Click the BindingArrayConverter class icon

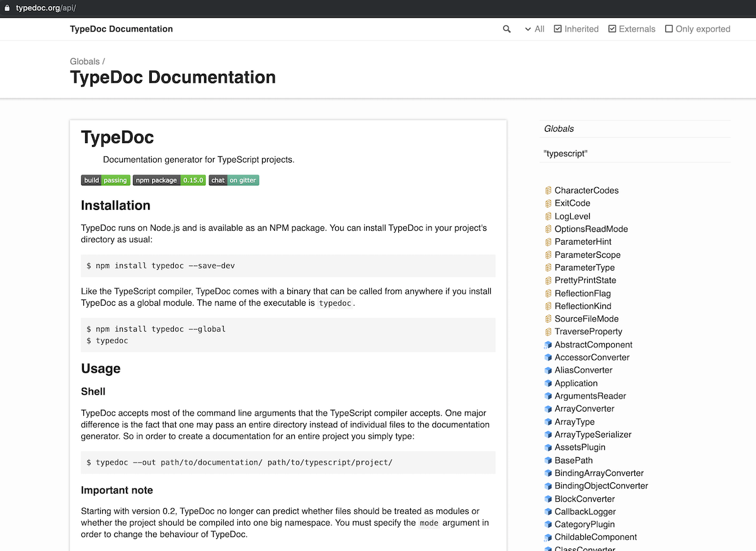[548, 473]
